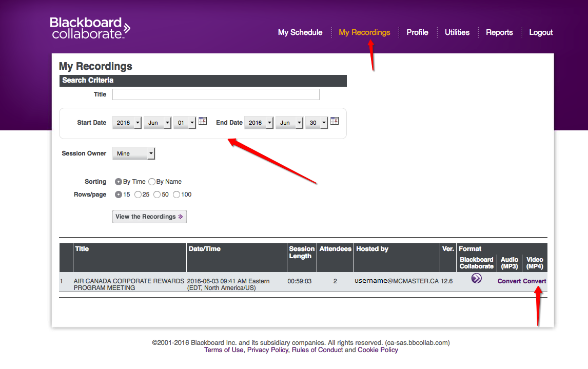The image size is (588, 369).
Task: Set rows per page to 25
Action: [138, 195]
